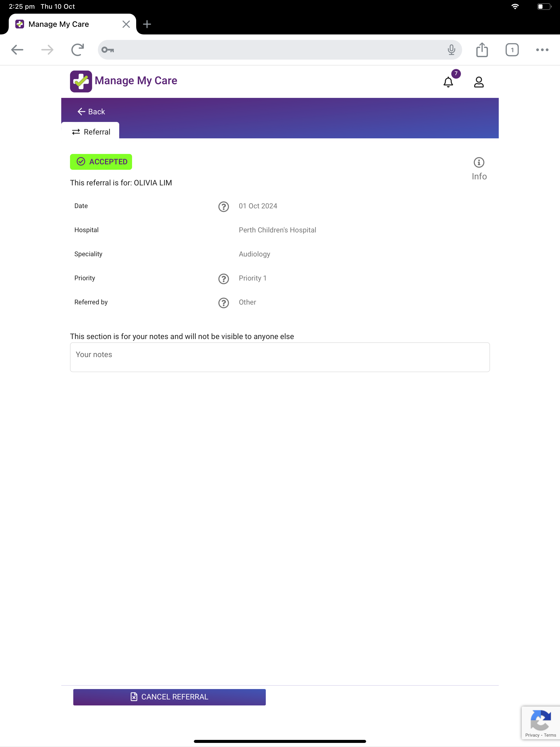Click into the Your notes field

coord(280,357)
